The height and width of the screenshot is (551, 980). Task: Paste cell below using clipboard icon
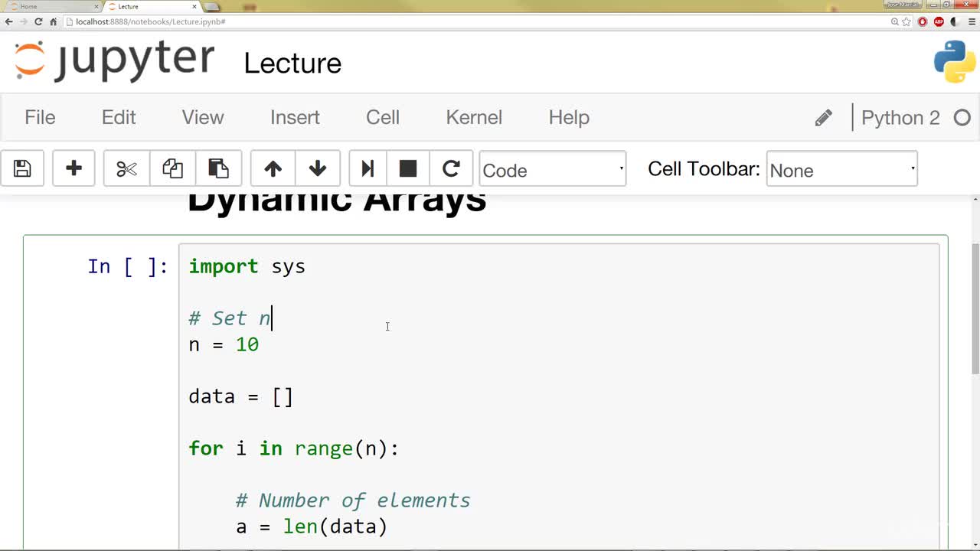click(x=219, y=168)
